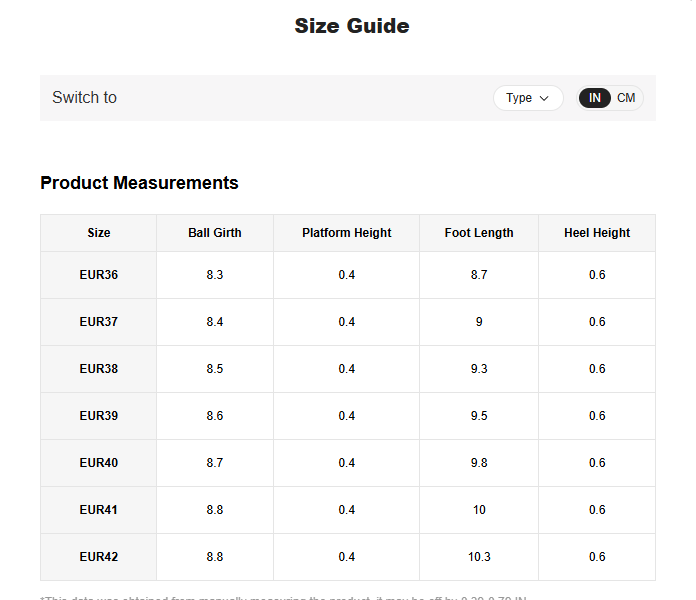Click the Size column header
The image size is (696, 600).
(x=98, y=233)
